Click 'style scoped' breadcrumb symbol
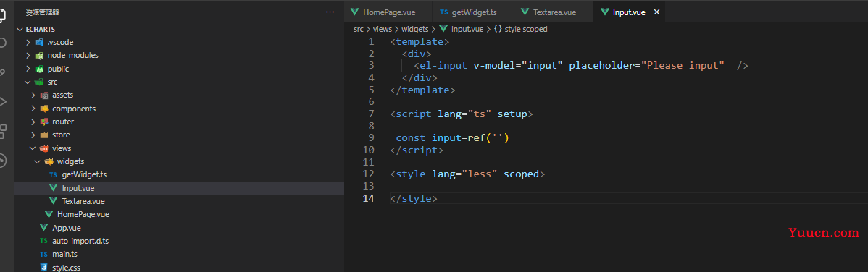 tap(526, 29)
